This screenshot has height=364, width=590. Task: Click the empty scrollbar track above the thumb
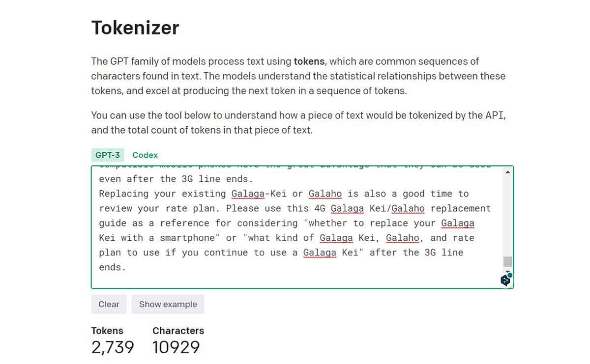tap(508, 216)
